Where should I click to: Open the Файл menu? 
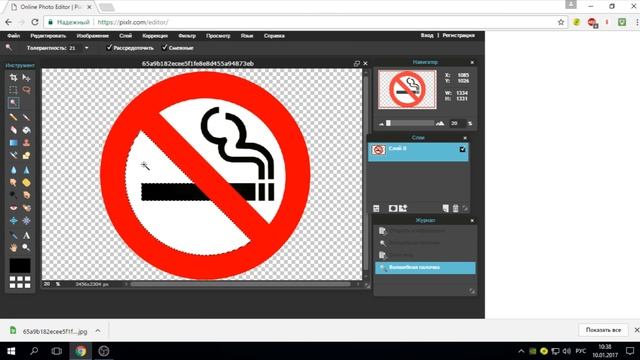coord(13,36)
